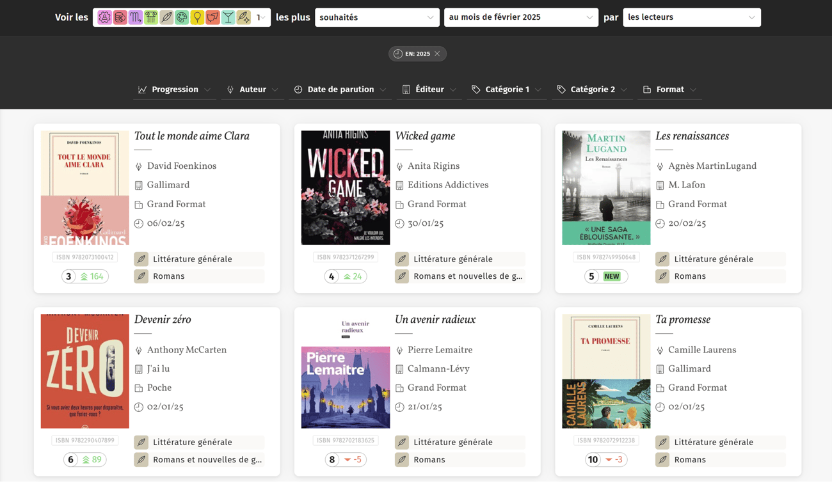Open the 'au mois de février 2025' dropdown
Image resolution: width=832 pixels, height=504 pixels.
click(521, 17)
